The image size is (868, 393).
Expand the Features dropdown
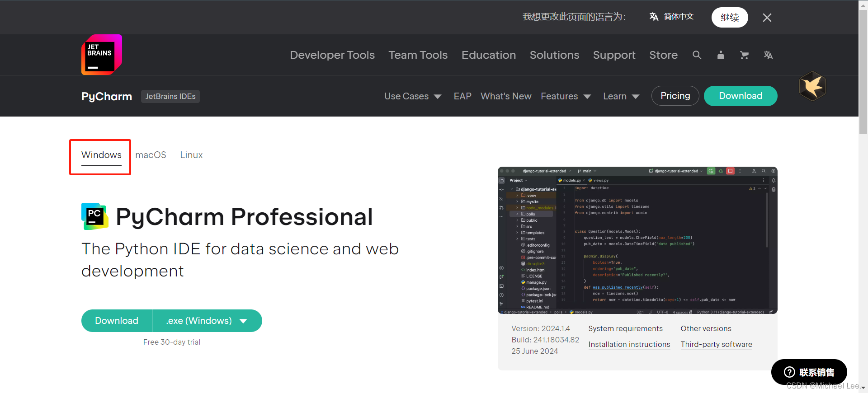click(x=566, y=96)
